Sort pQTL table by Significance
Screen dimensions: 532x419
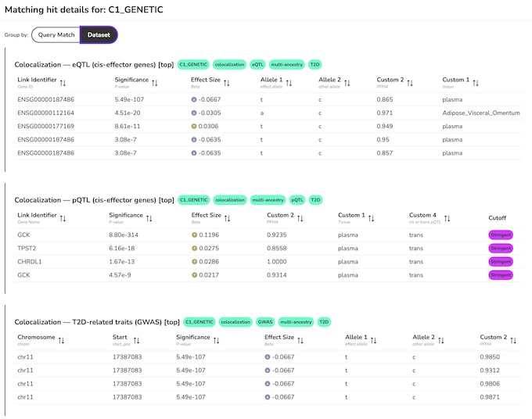pos(149,218)
